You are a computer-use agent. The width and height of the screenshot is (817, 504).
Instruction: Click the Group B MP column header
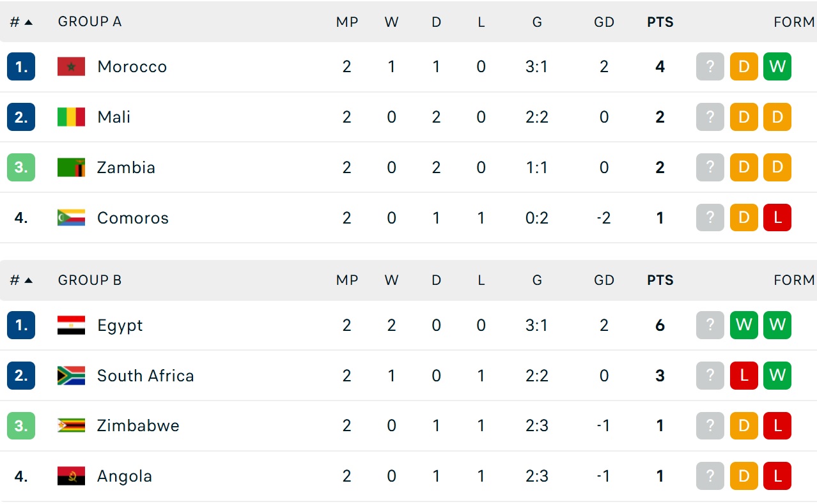347,280
